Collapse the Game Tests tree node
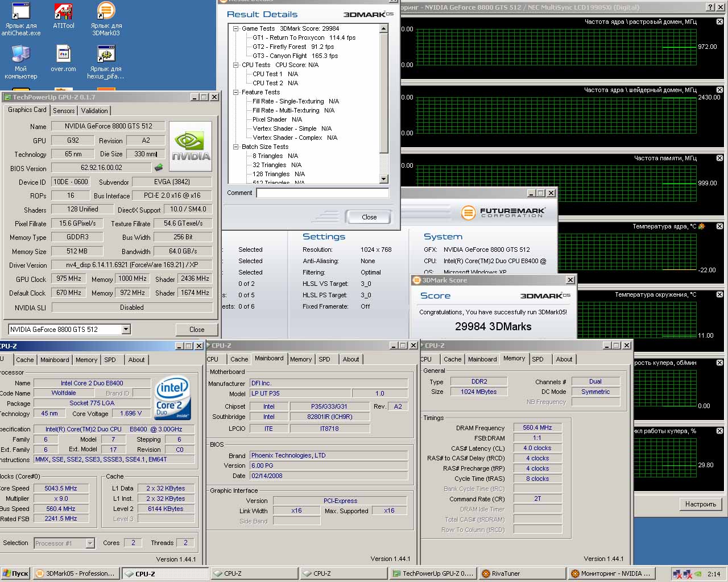 236,28
